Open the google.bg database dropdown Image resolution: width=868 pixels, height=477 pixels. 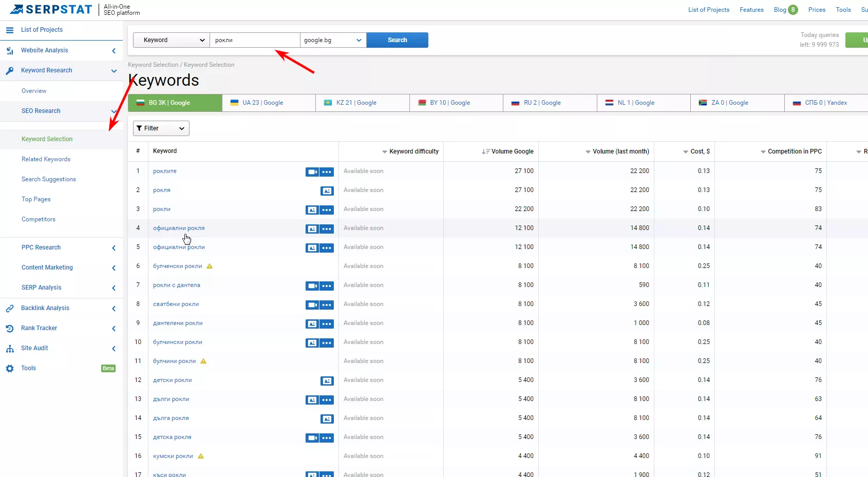333,40
